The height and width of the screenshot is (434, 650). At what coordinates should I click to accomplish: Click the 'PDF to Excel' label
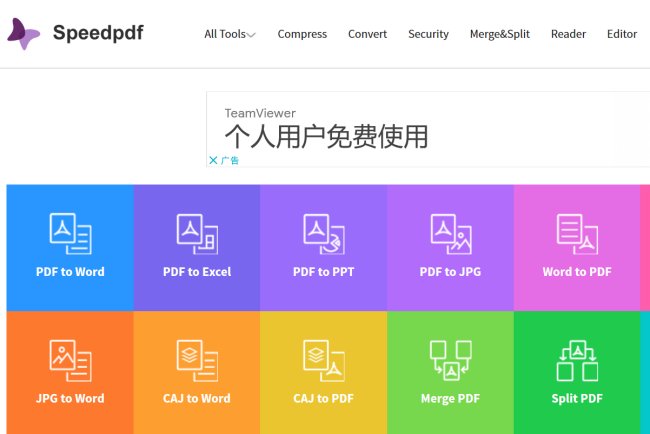tap(197, 272)
